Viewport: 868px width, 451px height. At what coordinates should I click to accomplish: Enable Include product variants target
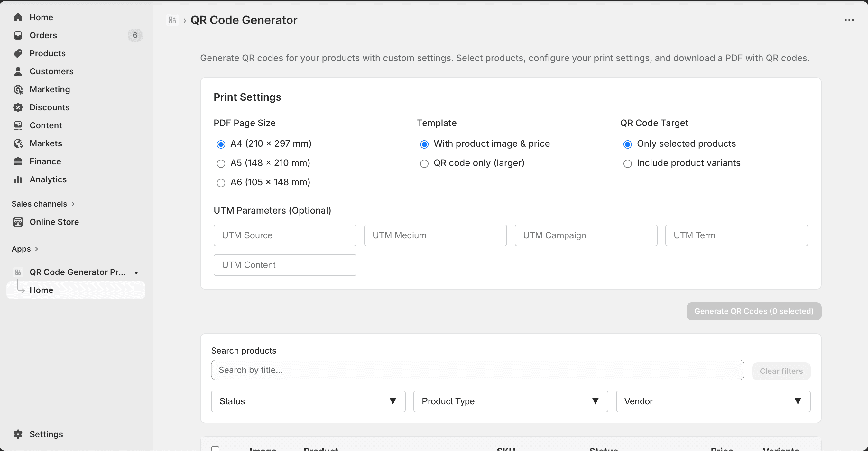627,163
